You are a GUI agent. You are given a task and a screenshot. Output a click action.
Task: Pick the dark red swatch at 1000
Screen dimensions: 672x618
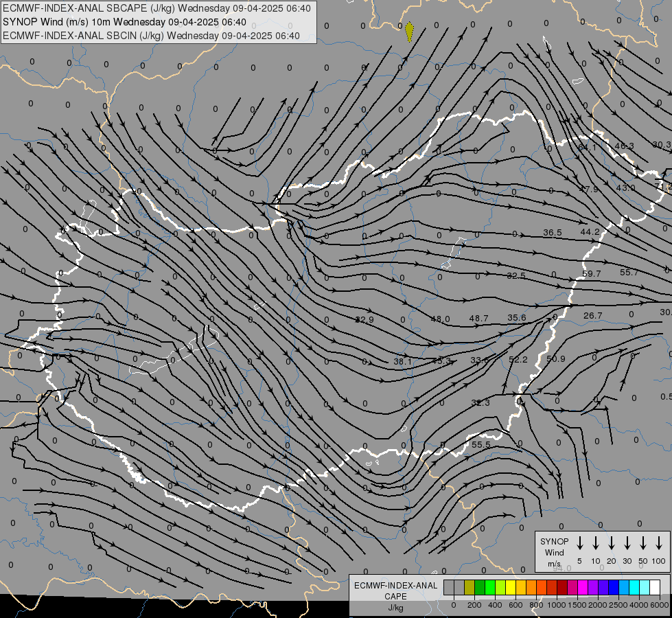click(562, 587)
